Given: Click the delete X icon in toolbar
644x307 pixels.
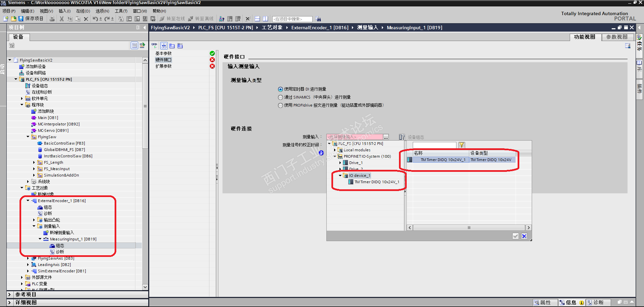Looking at the screenshot, I should pos(86,19).
